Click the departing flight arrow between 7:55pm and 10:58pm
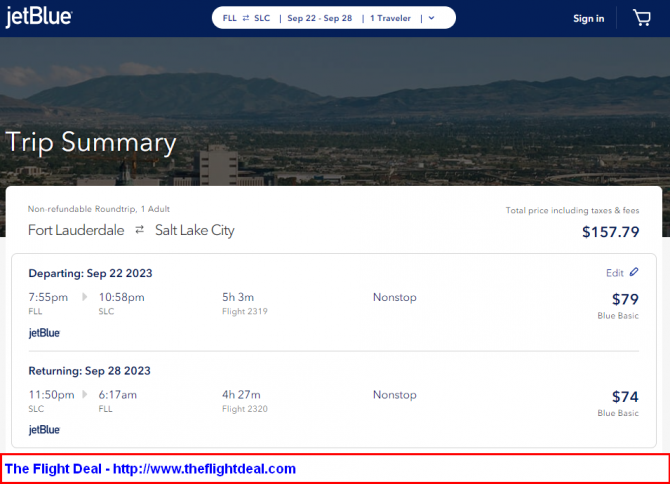Screen dimensions: 670x484 pyautogui.click(x=85, y=297)
